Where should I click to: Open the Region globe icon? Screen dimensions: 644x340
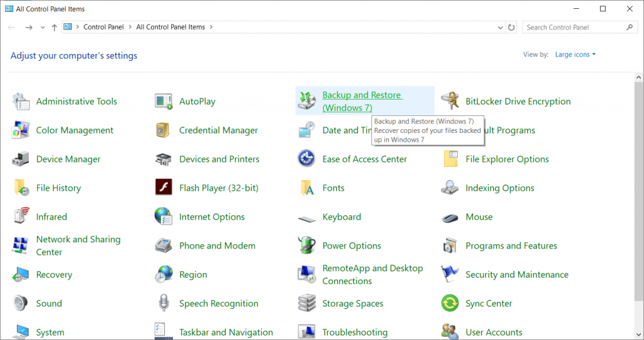click(164, 275)
